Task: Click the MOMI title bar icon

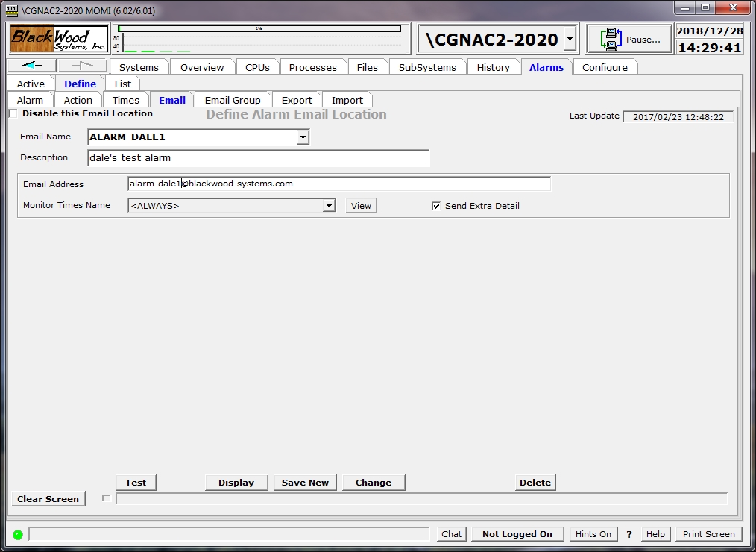Action: 11,10
